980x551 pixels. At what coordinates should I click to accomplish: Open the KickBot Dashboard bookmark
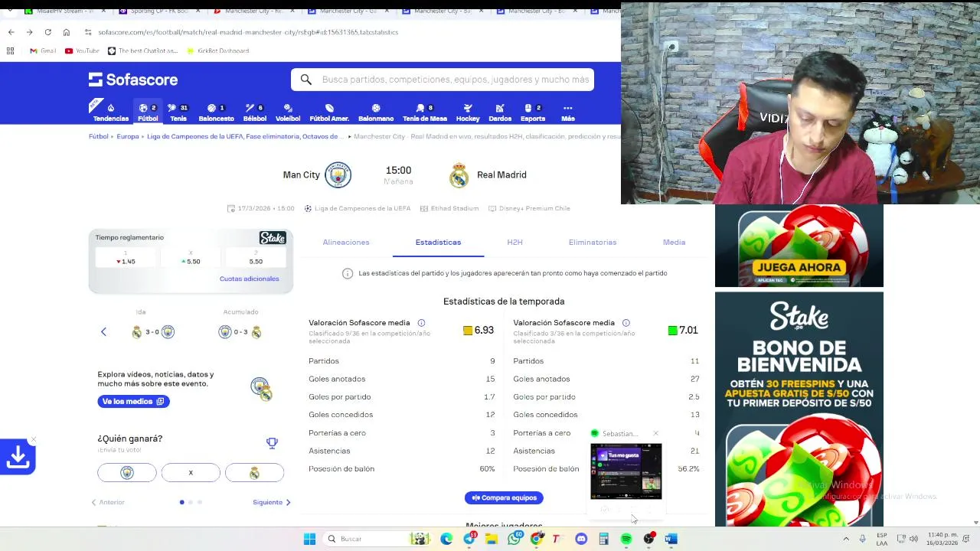(217, 51)
